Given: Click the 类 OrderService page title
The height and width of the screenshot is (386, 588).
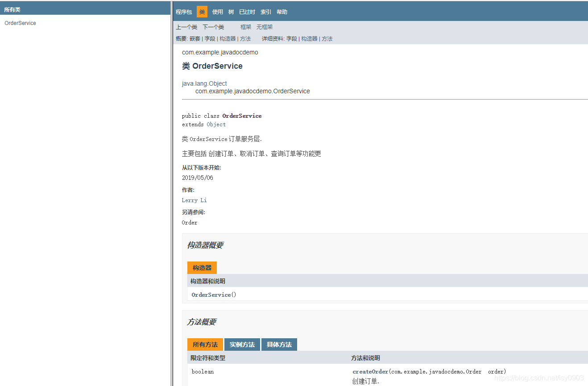Looking at the screenshot, I should (x=212, y=66).
